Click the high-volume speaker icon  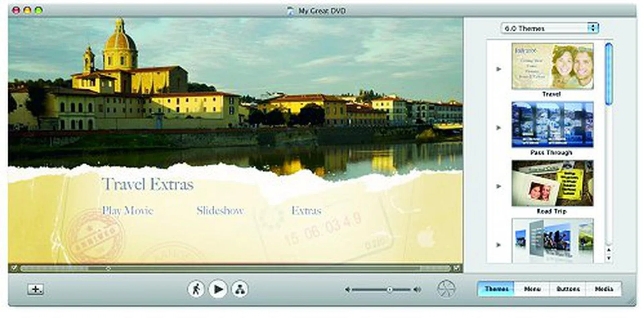click(x=417, y=289)
